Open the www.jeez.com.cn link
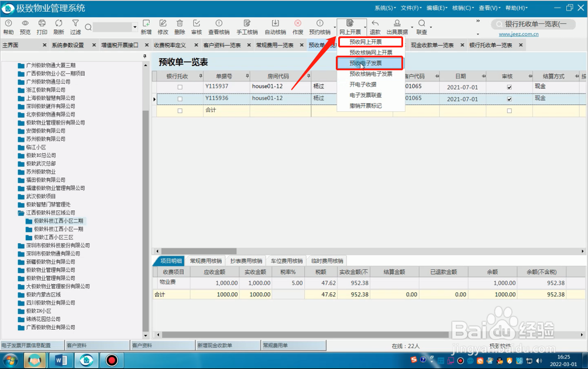This screenshot has height=369, width=588. click(518, 34)
